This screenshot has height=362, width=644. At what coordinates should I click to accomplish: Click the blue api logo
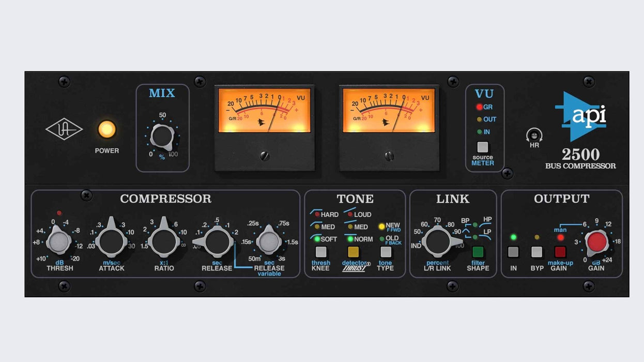click(580, 116)
